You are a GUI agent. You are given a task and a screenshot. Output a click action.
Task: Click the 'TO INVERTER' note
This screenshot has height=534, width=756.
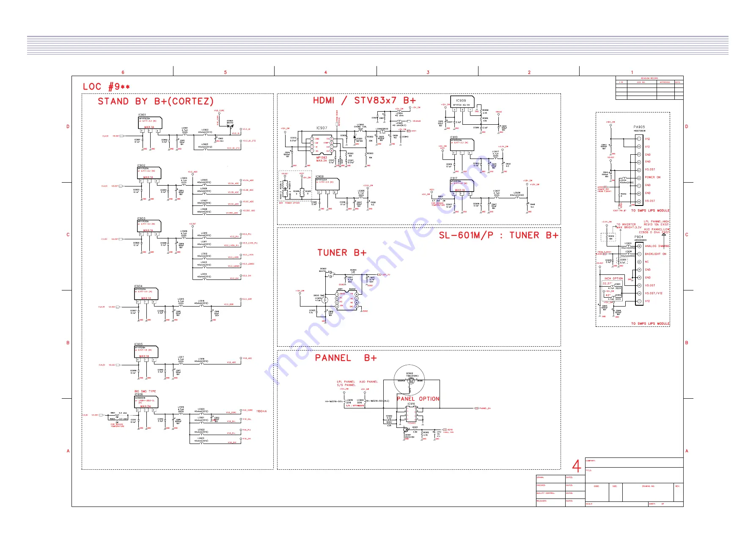[626, 225]
